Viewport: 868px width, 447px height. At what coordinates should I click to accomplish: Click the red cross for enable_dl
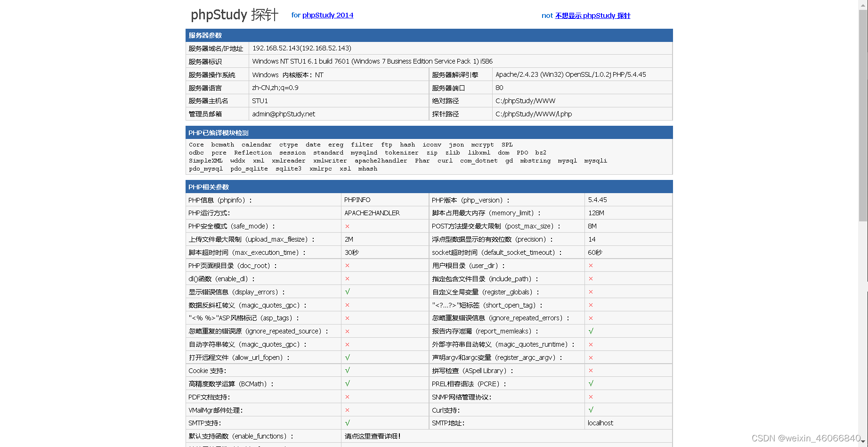coord(348,279)
